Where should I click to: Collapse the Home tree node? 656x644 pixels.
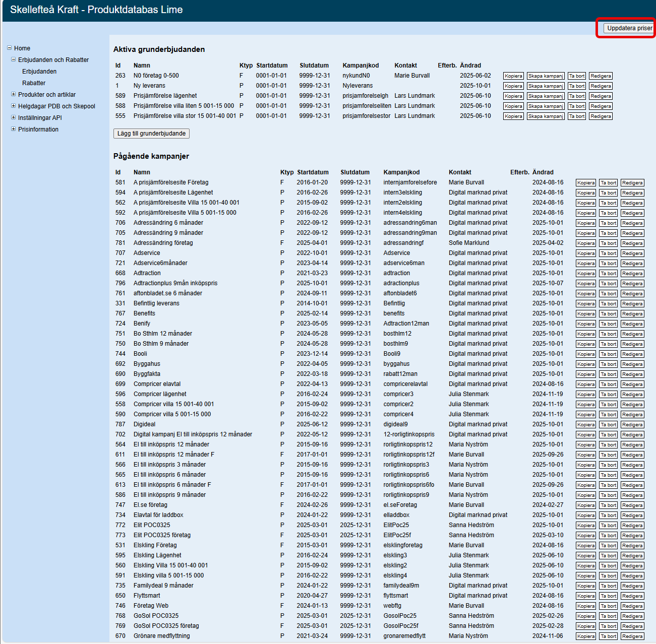[x=9, y=48]
